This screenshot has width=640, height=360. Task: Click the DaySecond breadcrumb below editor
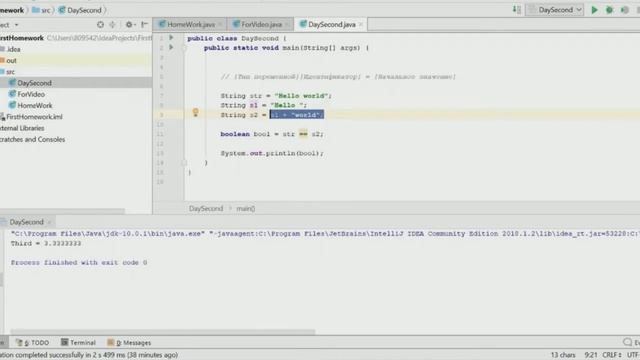click(206, 209)
